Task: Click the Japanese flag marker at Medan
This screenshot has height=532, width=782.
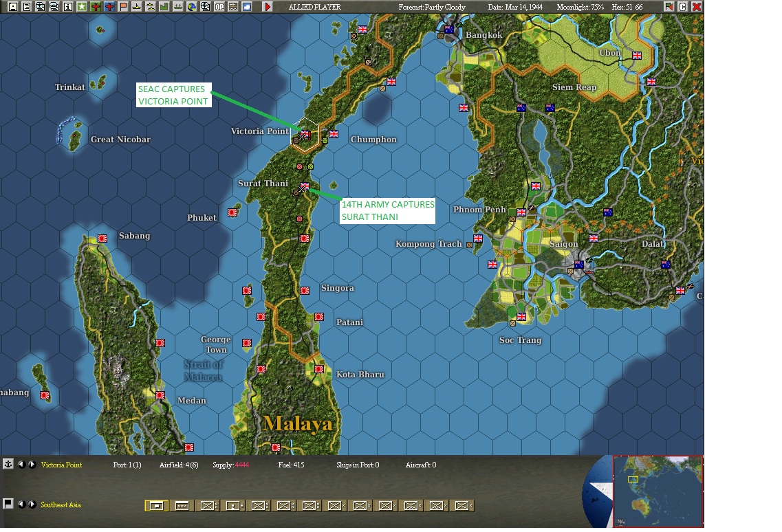Action: pos(160,395)
